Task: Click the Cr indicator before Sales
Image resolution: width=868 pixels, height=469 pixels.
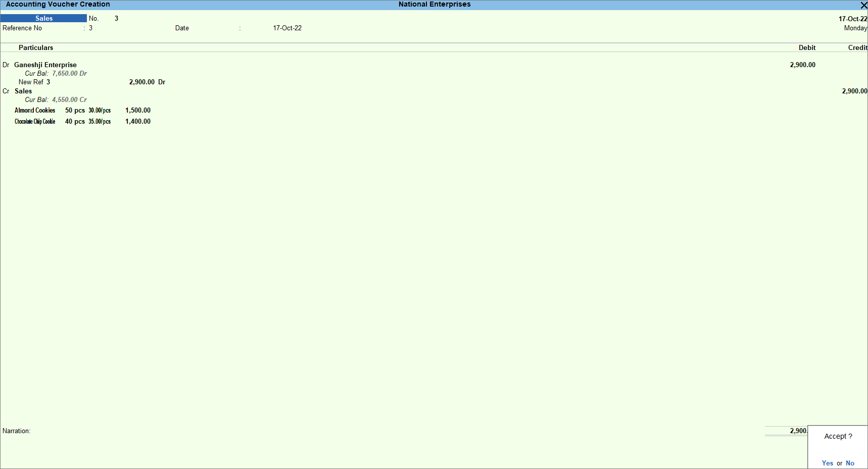Action: 6,91
